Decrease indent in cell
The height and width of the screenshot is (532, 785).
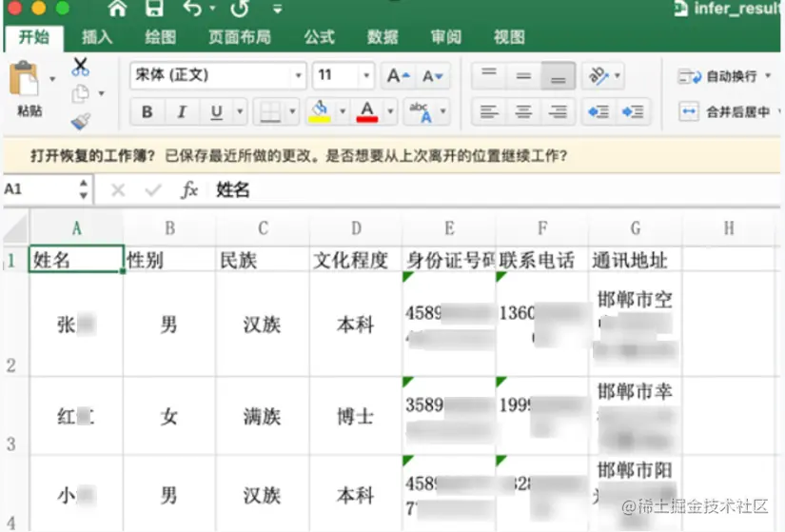(x=599, y=111)
